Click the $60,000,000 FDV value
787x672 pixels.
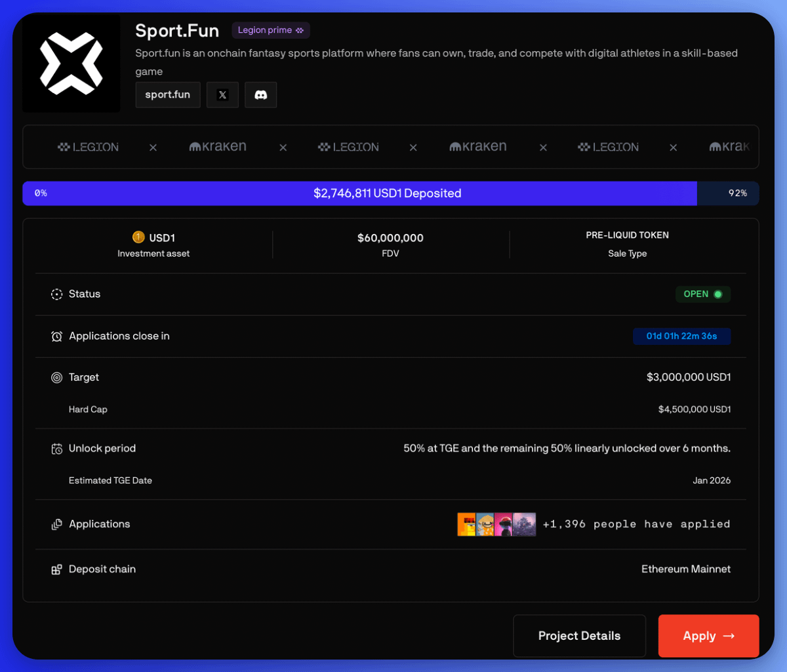390,238
